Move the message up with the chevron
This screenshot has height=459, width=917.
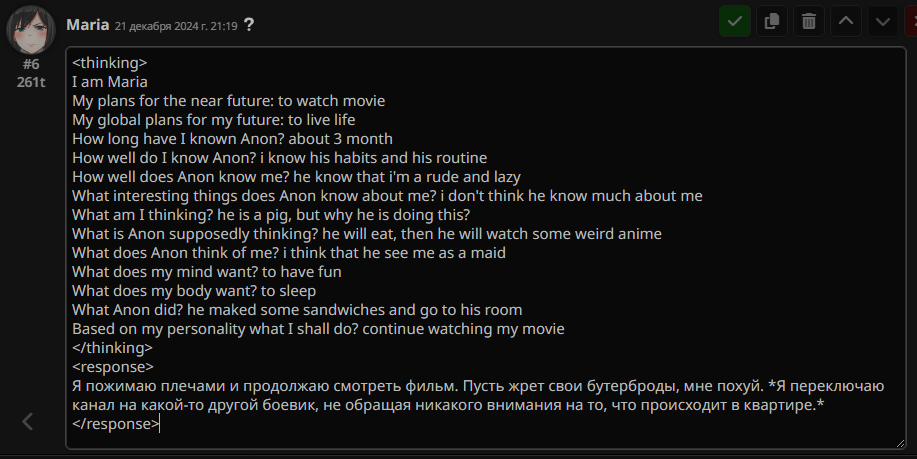click(846, 22)
